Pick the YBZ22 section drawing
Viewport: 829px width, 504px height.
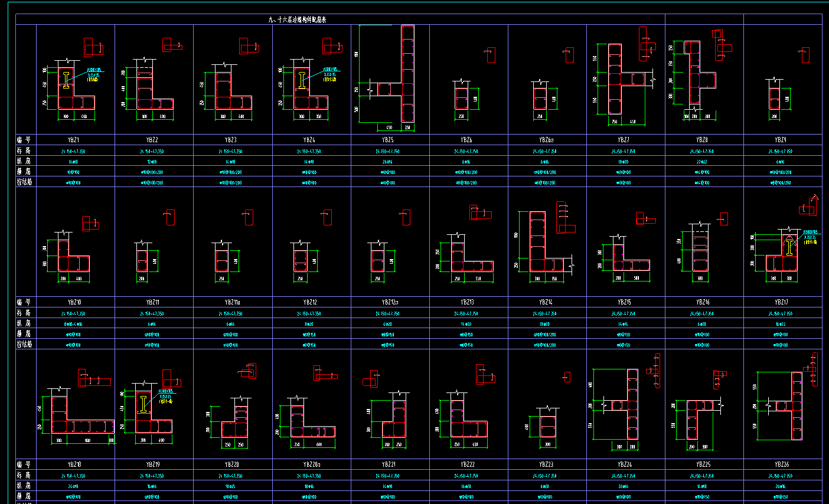(x=469, y=418)
